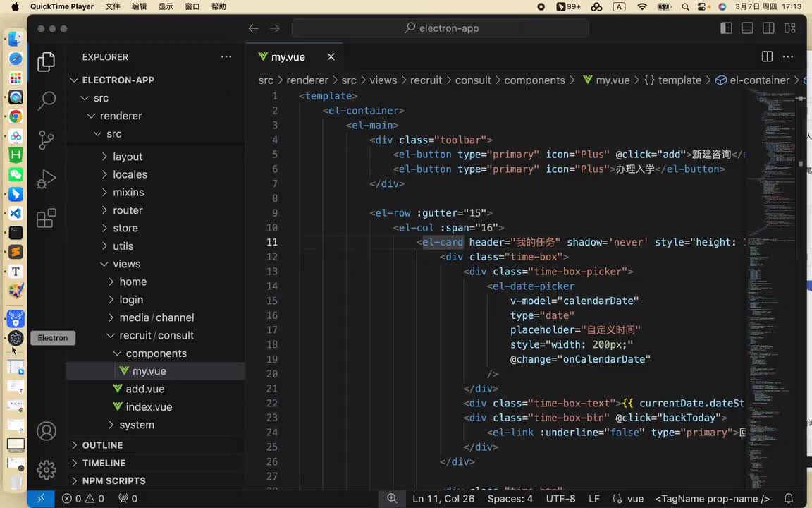Open the Extensions view
Image resolution: width=812 pixels, height=508 pixels.
[x=46, y=218]
